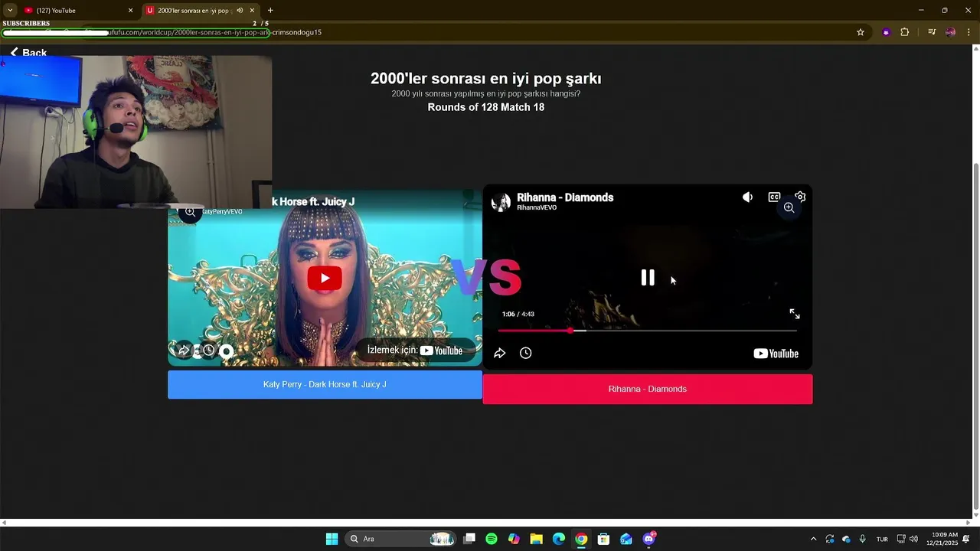Viewport: 980px width, 551px height.
Task: Open the clock showing 10:09 AM
Action: (x=942, y=539)
